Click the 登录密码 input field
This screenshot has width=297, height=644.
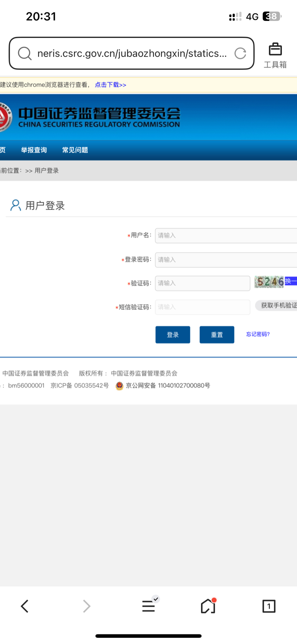226,260
